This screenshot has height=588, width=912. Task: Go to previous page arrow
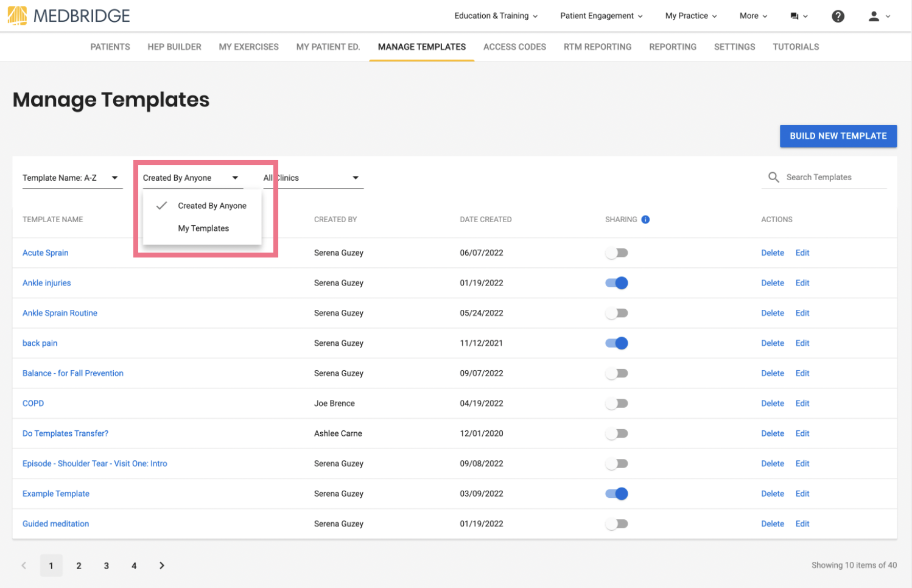pos(24,565)
